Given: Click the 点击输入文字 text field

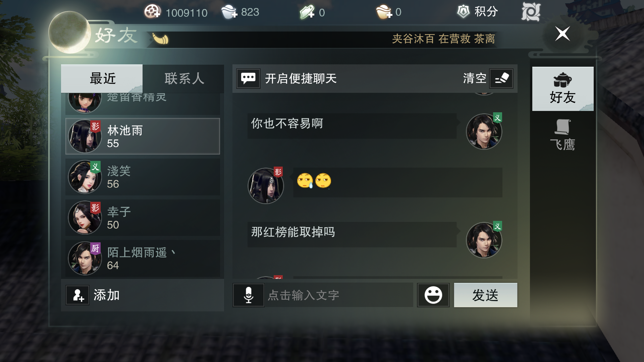Looking at the screenshot, I should tap(339, 295).
